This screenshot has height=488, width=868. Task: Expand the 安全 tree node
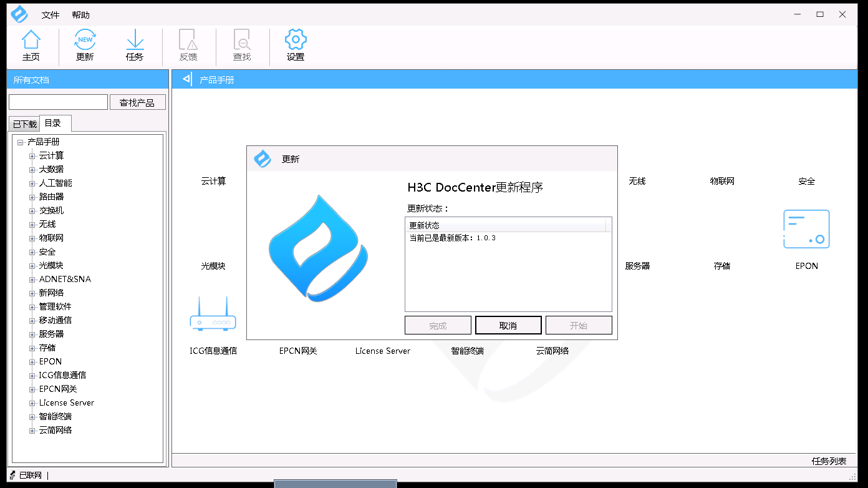(x=32, y=252)
